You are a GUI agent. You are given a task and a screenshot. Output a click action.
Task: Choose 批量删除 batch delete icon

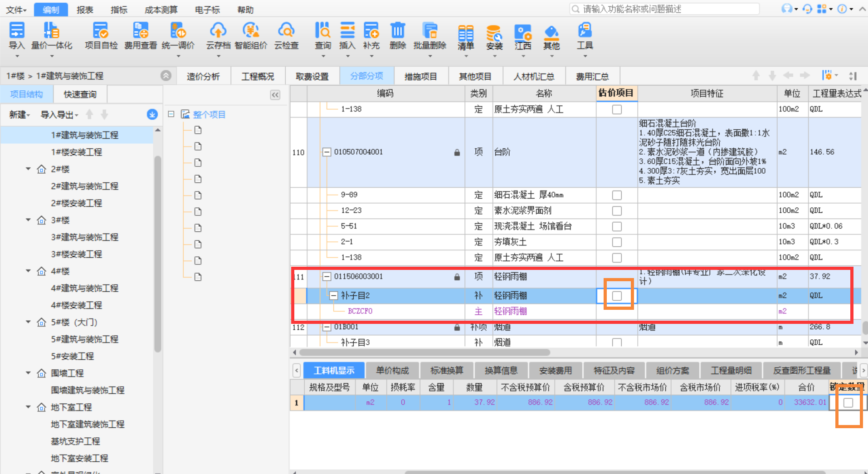coord(429,31)
